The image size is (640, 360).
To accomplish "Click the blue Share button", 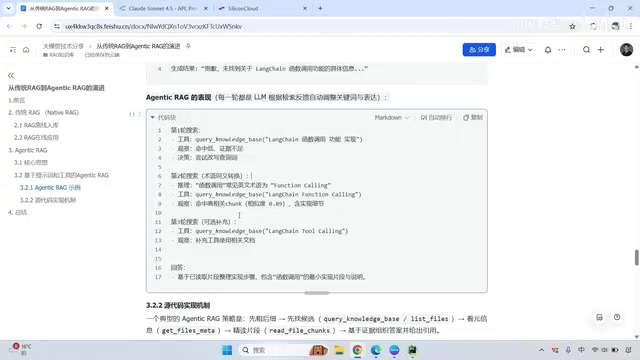I will pyautogui.click(x=479, y=50).
